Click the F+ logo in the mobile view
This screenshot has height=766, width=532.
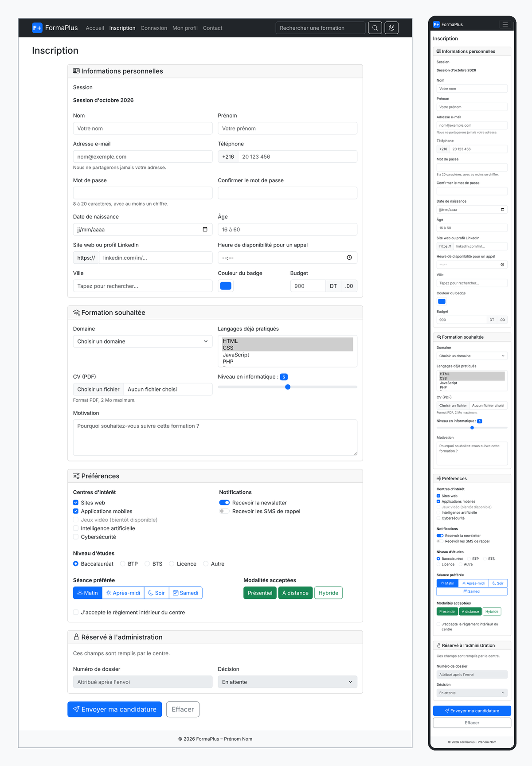click(436, 24)
